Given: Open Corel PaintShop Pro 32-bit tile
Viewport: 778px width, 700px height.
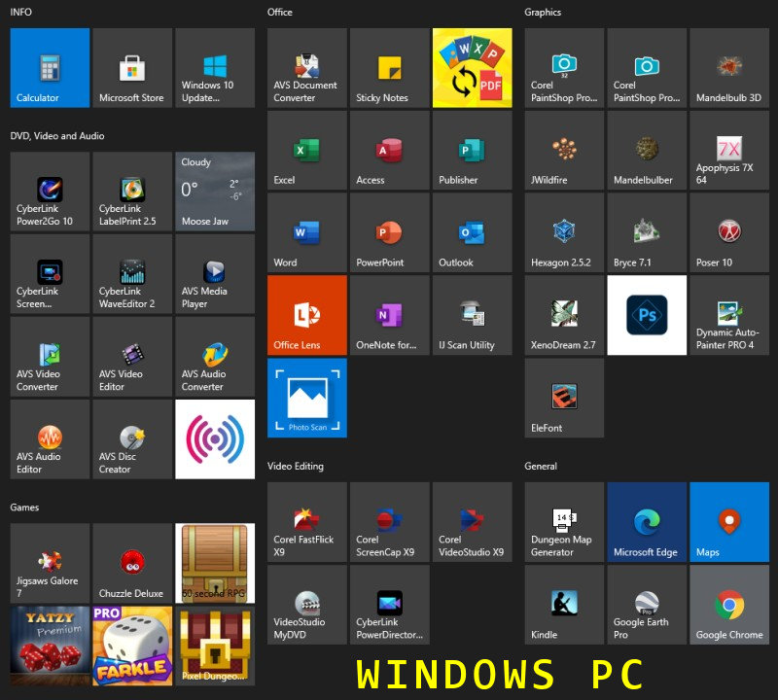Looking at the screenshot, I should click(x=564, y=67).
